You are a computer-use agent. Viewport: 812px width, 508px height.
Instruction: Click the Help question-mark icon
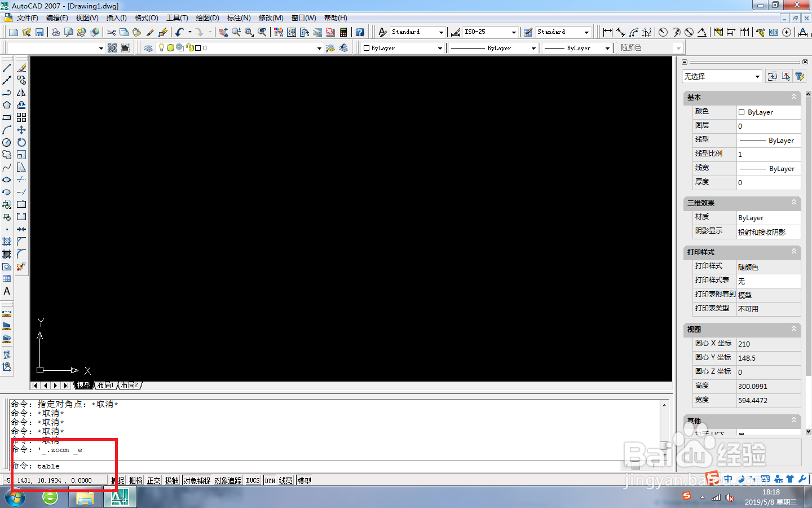coord(360,32)
